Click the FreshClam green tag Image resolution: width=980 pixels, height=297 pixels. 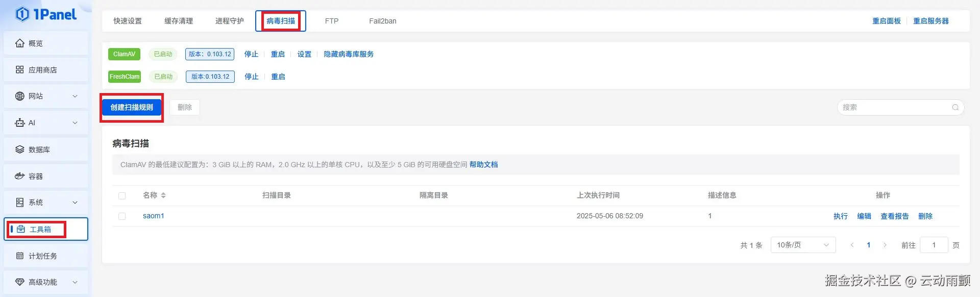coord(125,77)
